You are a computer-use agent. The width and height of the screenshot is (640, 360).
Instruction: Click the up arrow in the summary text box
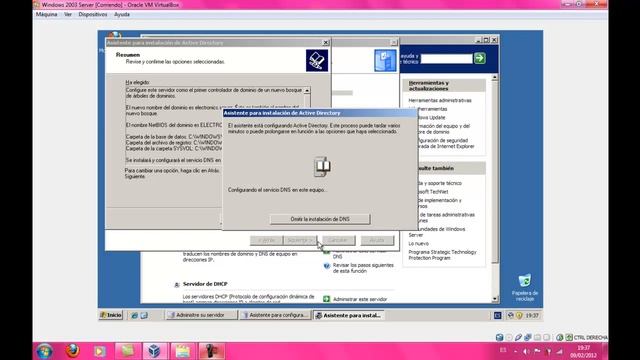[x=307, y=90]
